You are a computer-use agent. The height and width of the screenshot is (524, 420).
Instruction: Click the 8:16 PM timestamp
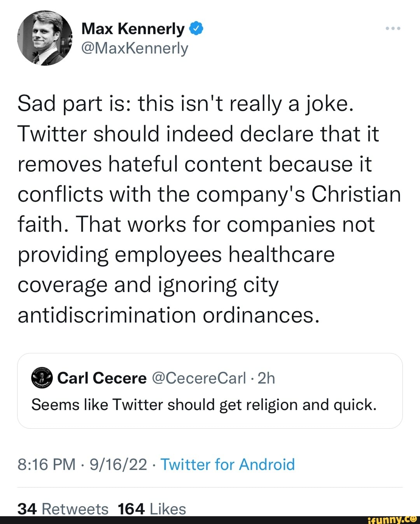[x=47, y=464]
